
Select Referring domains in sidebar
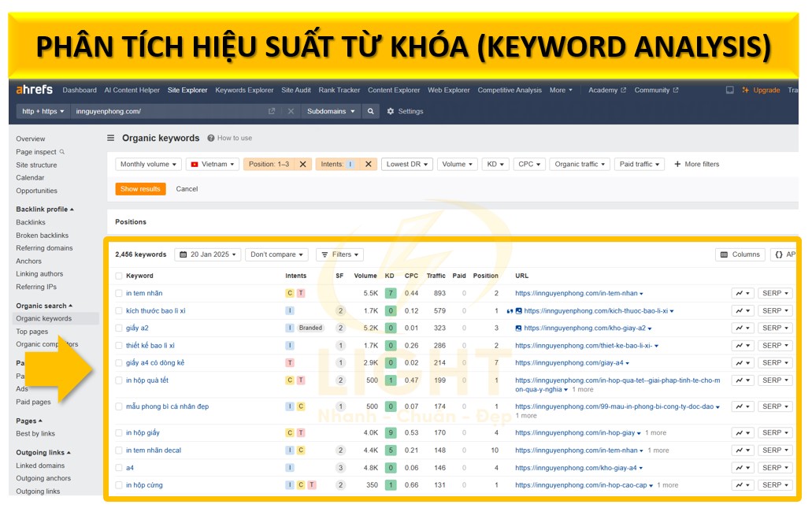tap(45, 248)
